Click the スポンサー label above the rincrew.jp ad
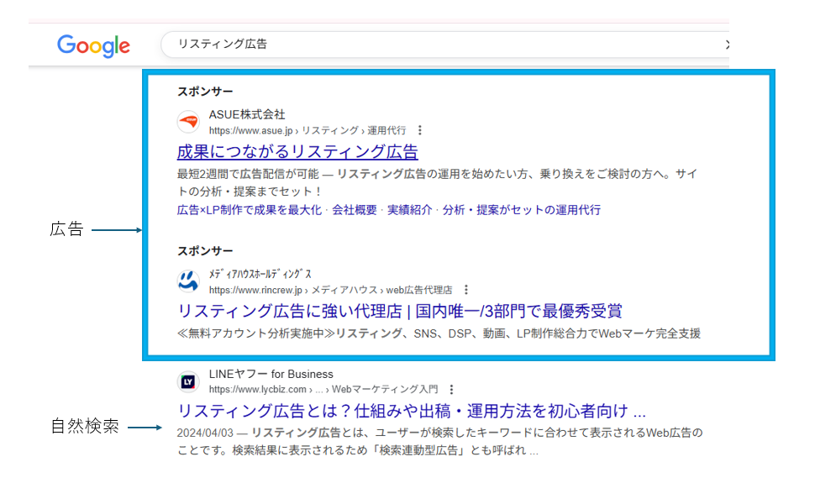The height and width of the screenshot is (504, 836). click(x=205, y=251)
